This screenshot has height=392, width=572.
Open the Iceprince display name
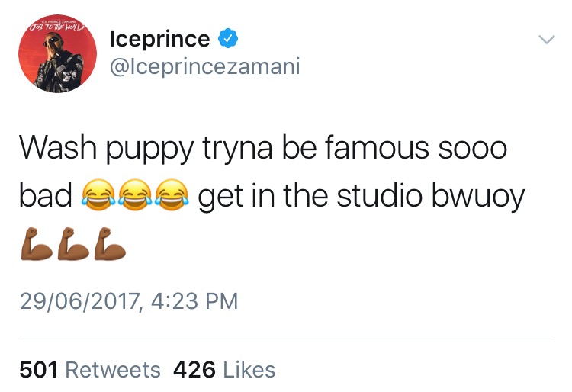[160, 39]
